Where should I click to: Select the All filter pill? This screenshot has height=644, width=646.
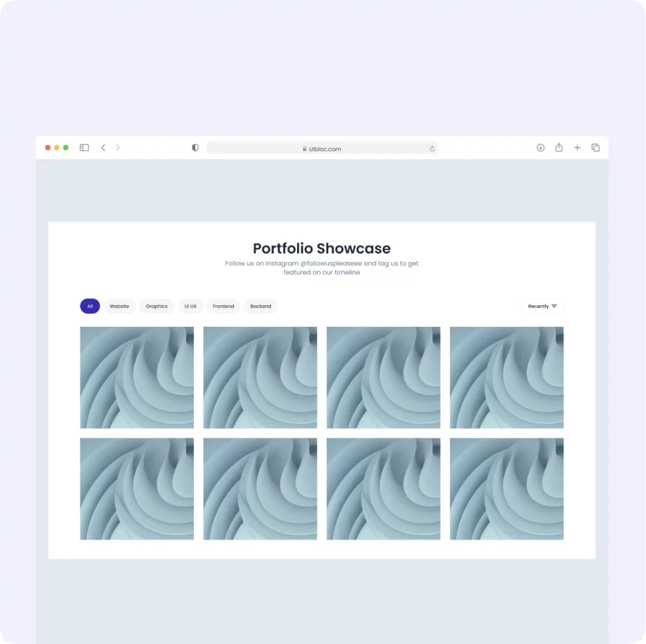90,306
